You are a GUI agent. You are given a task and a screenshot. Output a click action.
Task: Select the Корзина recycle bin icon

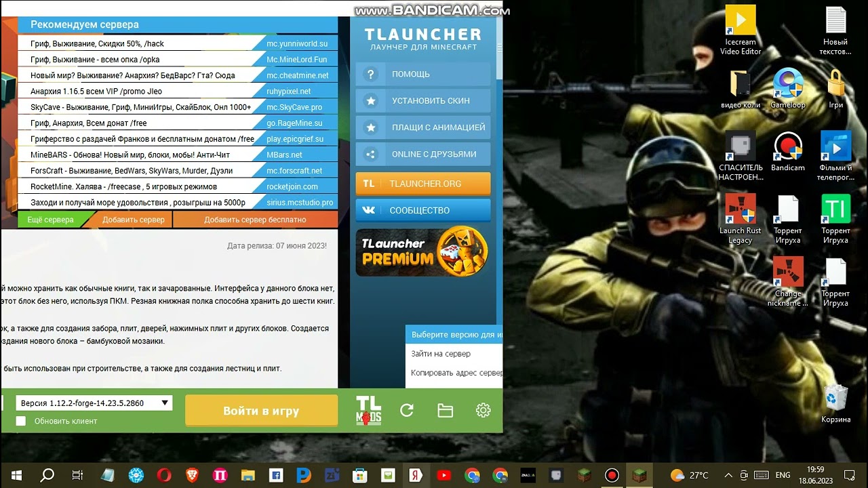[x=836, y=404]
